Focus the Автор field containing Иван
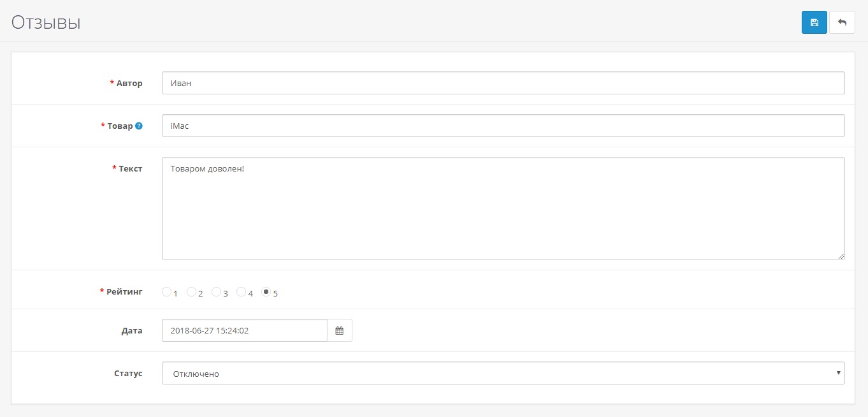 tap(503, 83)
